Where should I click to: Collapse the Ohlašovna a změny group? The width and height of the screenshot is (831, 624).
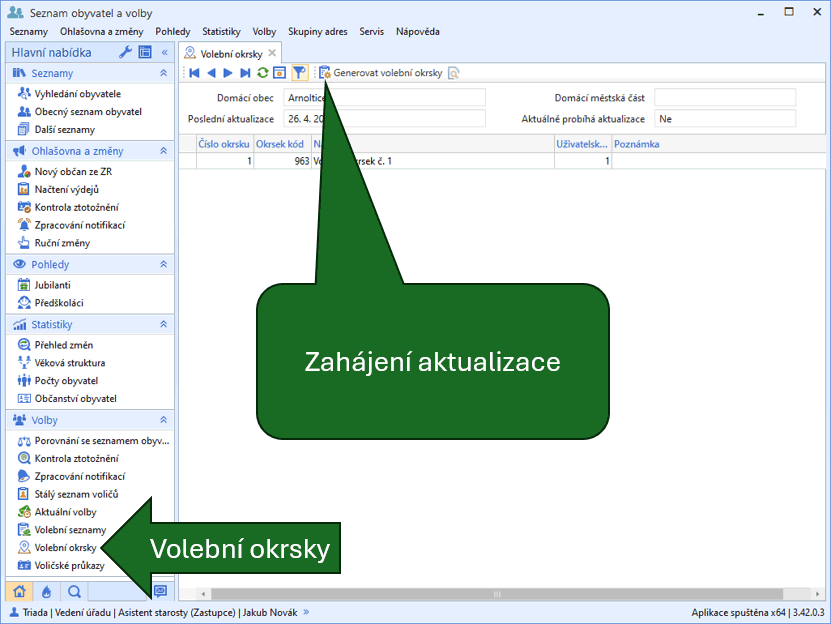pos(163,151)
